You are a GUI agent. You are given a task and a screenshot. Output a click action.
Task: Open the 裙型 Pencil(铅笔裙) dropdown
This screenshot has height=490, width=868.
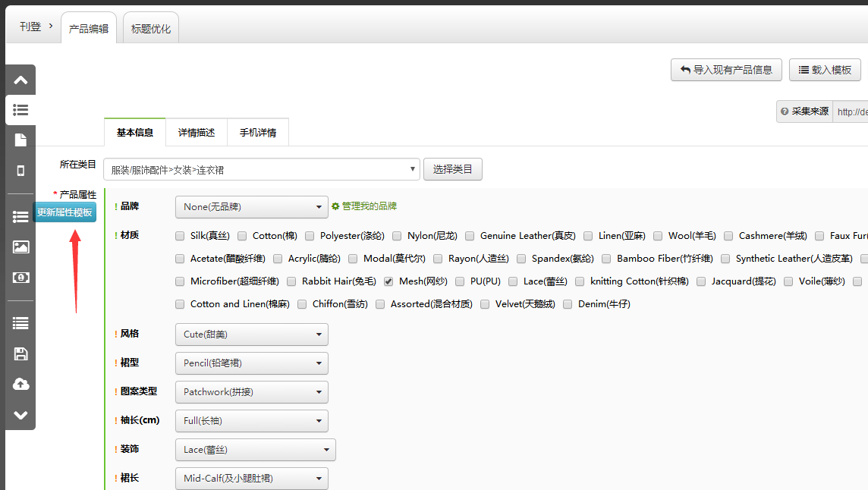(x=252, y=363)
